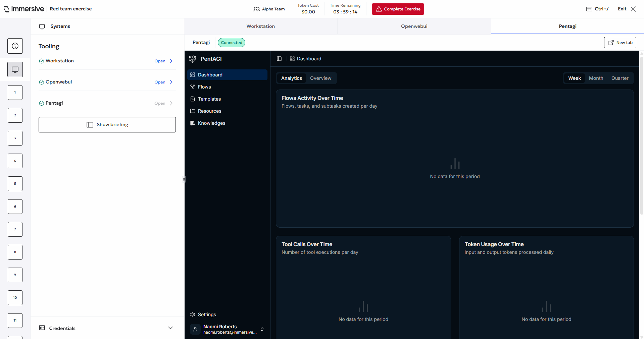Image resolution: width=644 pixels, height=339 pixels.
Task: Go to task step 1
Action: tap(15, 93)
